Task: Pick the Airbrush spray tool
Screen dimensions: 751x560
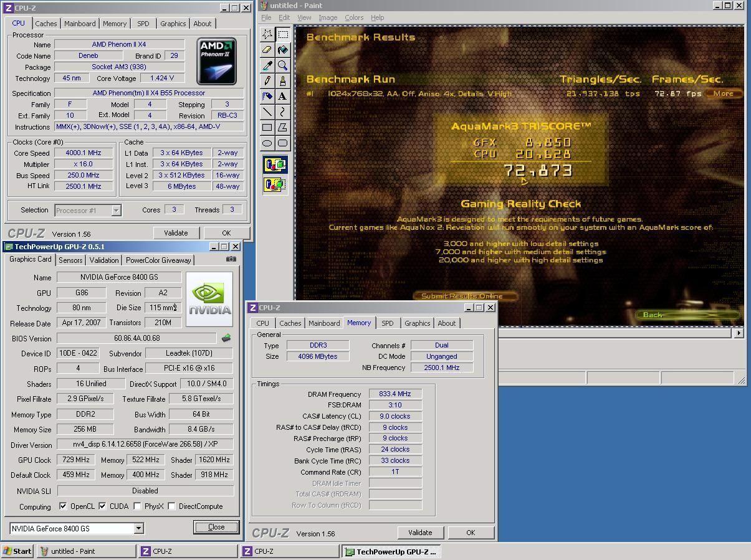Action: [x=267, y=97]
